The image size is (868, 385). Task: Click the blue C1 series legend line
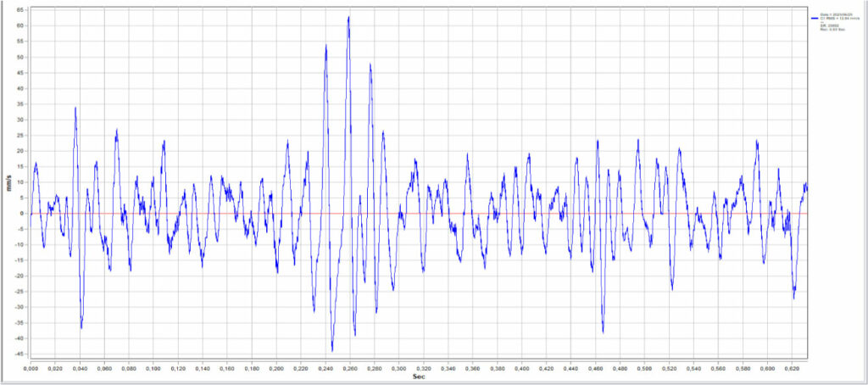tap(815, 19)
